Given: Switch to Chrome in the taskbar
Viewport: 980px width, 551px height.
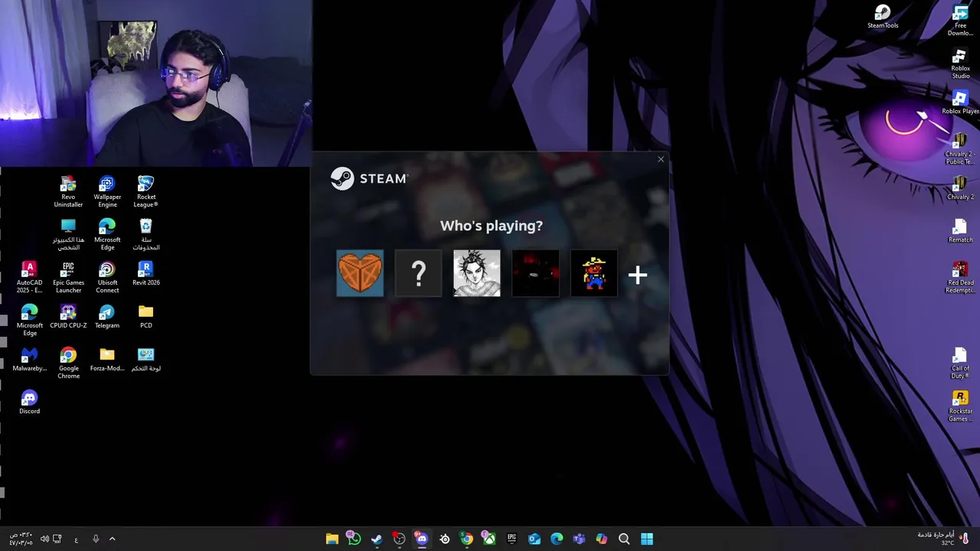Looking at the screenshot, I should 466,539.
